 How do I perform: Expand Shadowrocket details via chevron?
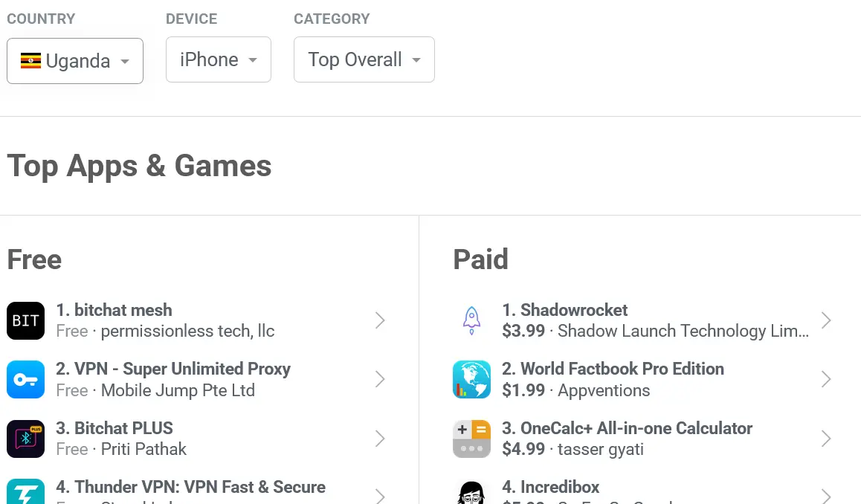[826, 320]
